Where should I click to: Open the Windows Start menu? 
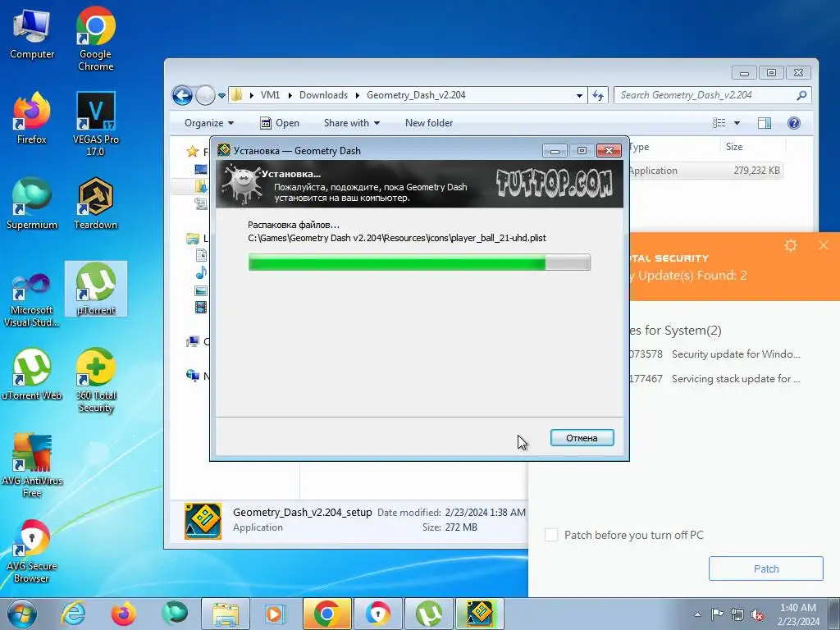pyautogui.click(x=21, y=614)
